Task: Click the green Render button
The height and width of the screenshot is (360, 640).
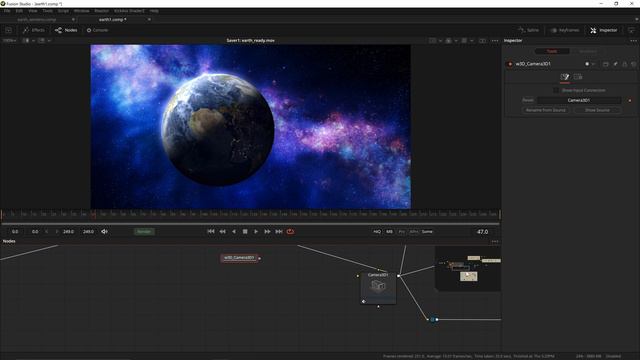Action: pos(144,231)
